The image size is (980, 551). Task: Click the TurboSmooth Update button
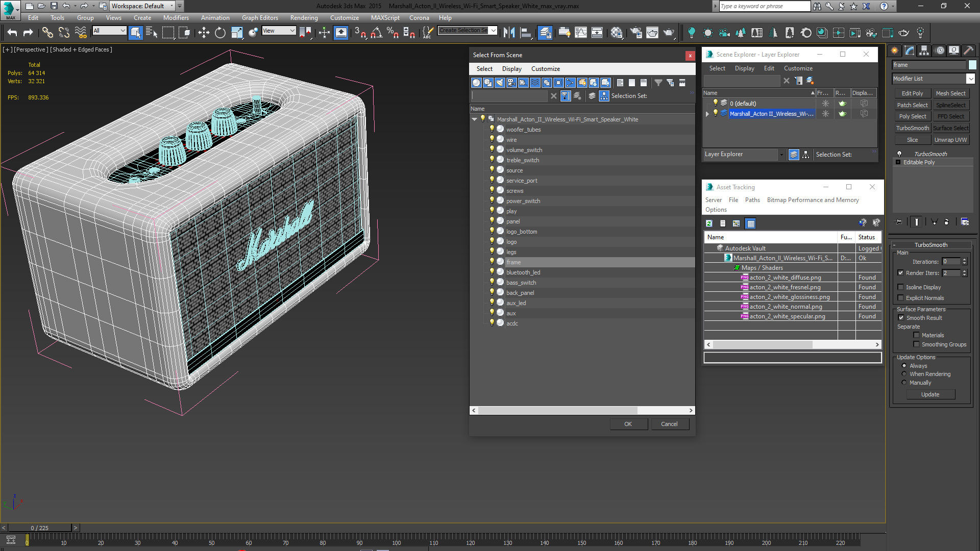coord(930,394)
